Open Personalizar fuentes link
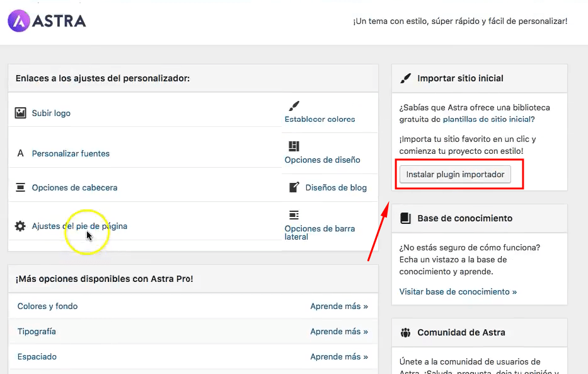The width and height of the screenshot is (588, 374). pos(71,153)
